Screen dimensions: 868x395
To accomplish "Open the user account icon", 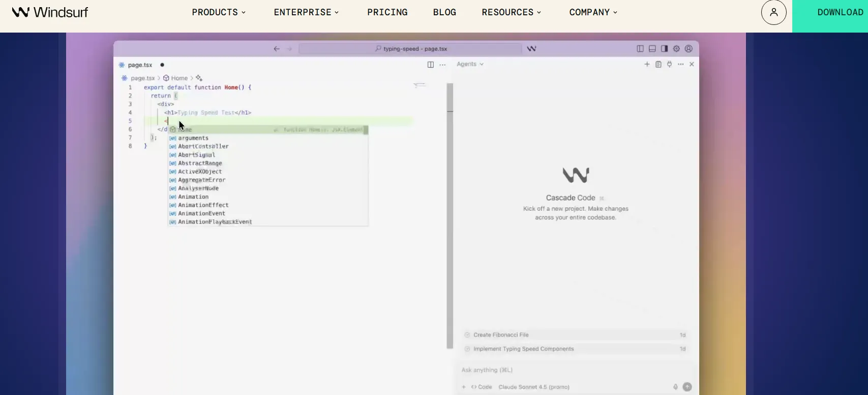I will pyautogui.click(x=773, y=12).
